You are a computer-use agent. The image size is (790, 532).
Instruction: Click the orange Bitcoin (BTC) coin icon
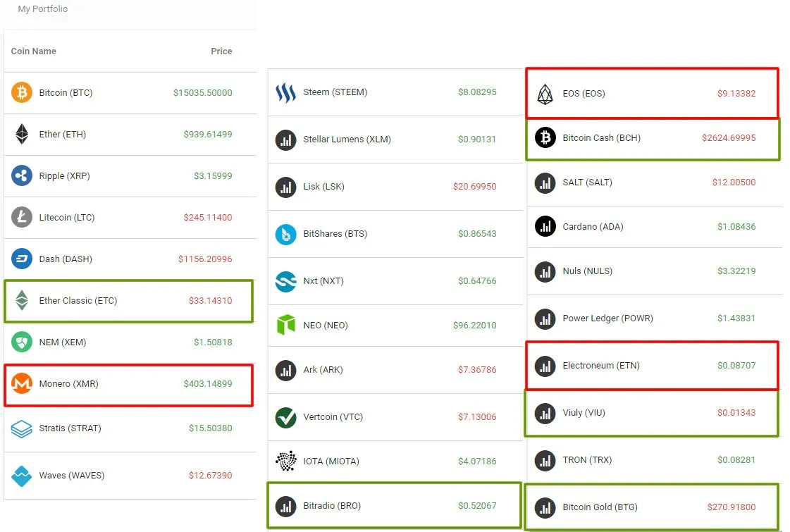[x=22, y=93]
